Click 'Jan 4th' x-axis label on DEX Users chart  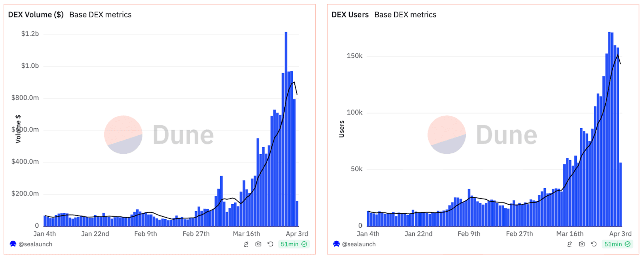[x=368, y=234]
